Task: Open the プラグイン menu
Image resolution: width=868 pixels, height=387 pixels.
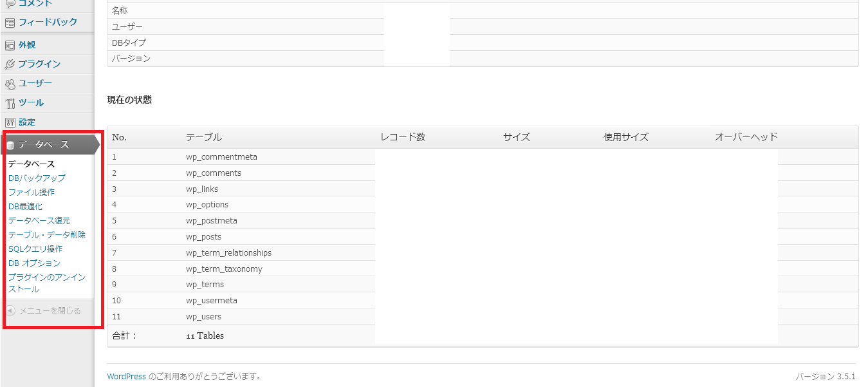Action: (x=39, y=64)
